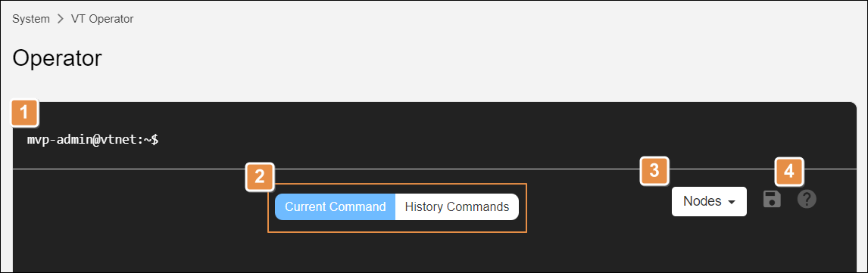Click the orange callout badge number 3
This screenshot has height=273, width=868.
(654, 171)
